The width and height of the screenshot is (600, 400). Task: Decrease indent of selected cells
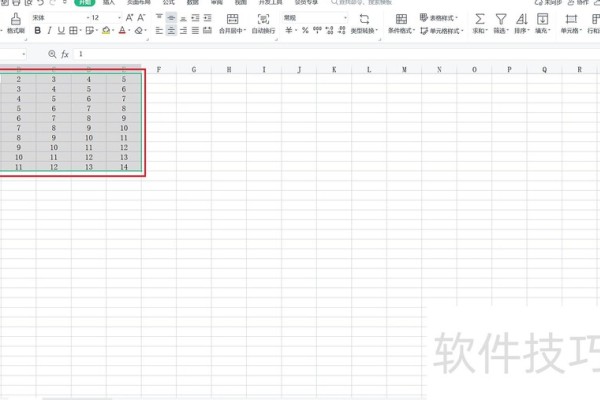[196, 18]
